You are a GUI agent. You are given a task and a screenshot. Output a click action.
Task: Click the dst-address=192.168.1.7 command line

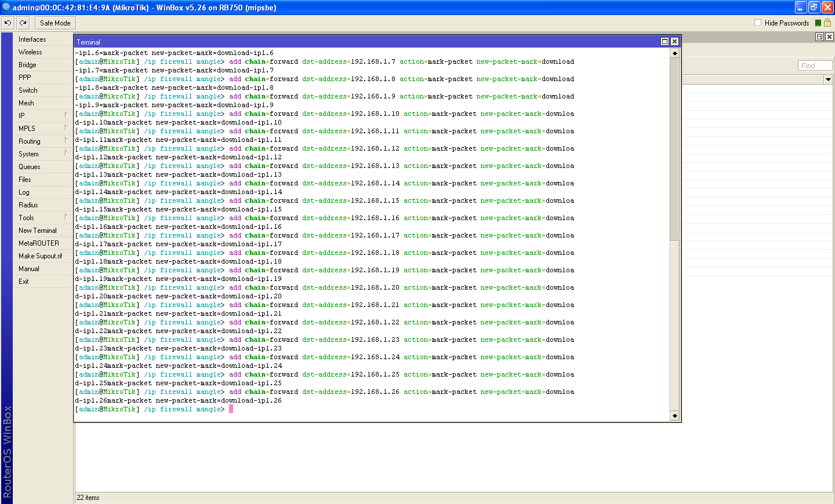pos(325,62)
